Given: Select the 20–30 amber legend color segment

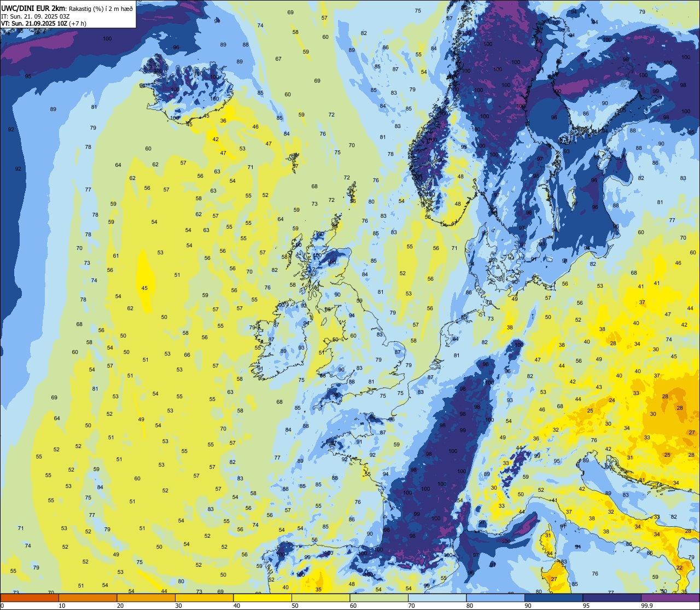Looking at the screenshot, I should pos(146,597).
